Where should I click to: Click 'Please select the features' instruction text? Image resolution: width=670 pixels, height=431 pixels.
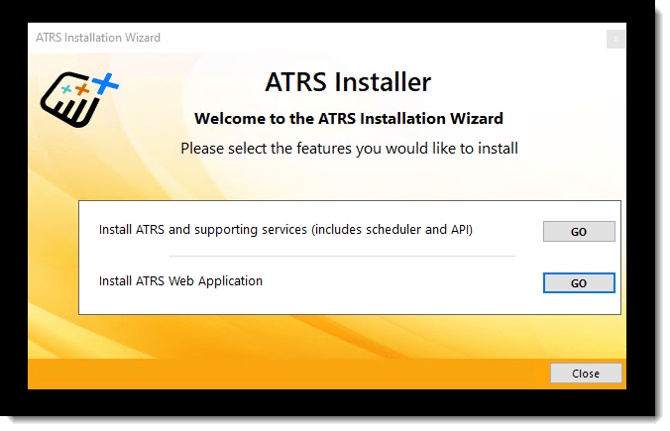pyautogui.click(x=349, y=149)
